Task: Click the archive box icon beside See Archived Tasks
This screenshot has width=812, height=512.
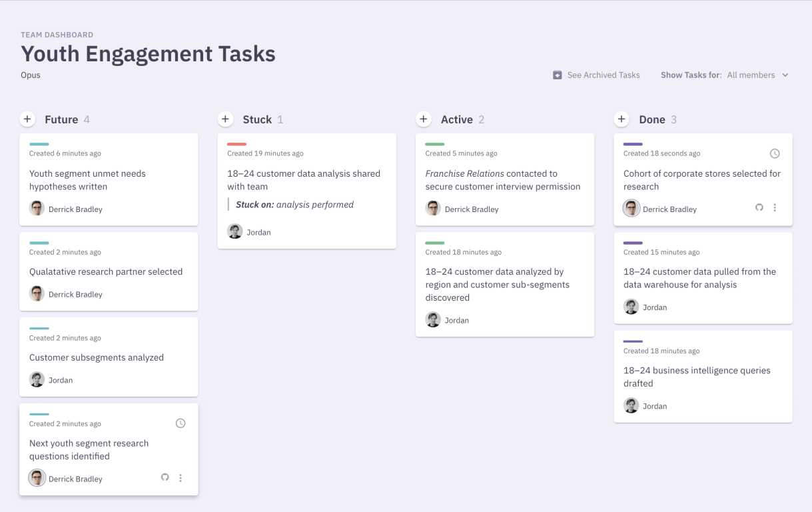Action: coord(558,75)
